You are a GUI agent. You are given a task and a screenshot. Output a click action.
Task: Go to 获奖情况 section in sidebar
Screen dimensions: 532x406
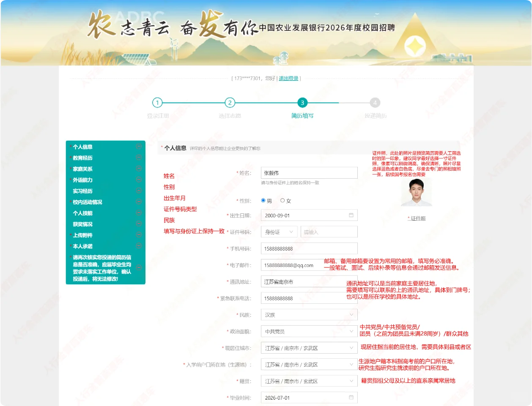tap(82, 224)
